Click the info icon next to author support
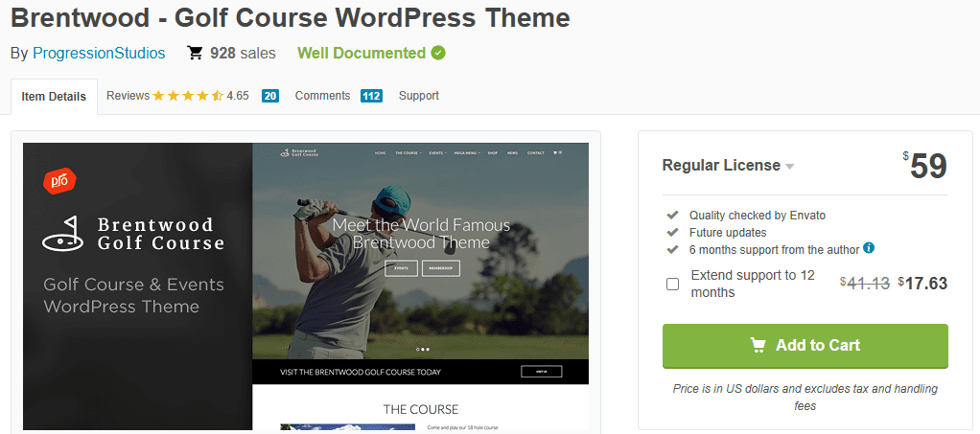 868,248
